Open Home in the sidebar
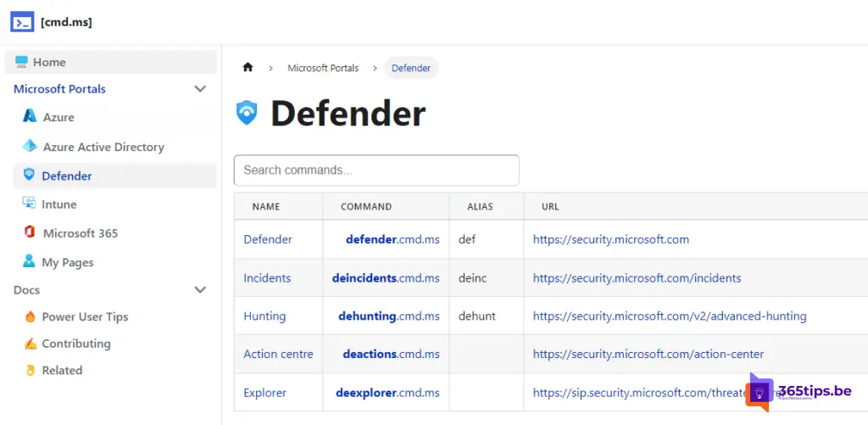This screenshot has width=868, height=425. point(111,62)
